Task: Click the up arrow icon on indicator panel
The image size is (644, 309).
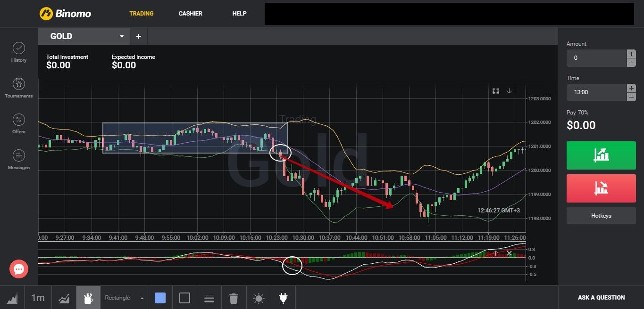Action: click(x=496, y=253)
